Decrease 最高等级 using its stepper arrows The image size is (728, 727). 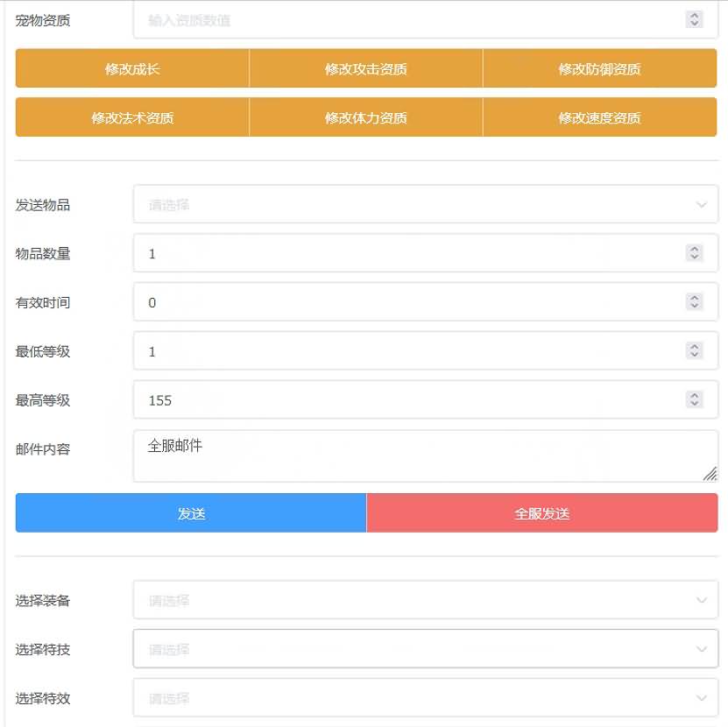[x=693, y=403]
